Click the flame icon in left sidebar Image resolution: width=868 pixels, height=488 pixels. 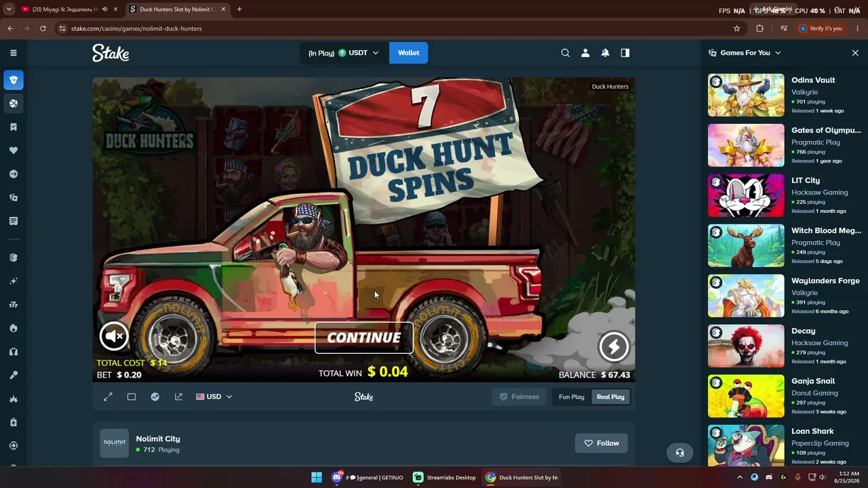point(14,329)
